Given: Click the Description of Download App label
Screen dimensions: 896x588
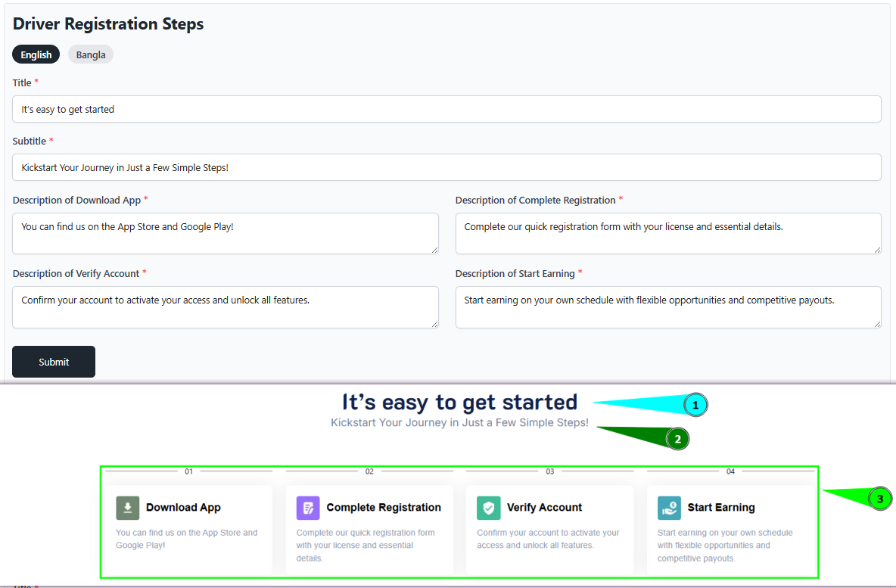Looking at the screenshot, I should 76,200.
